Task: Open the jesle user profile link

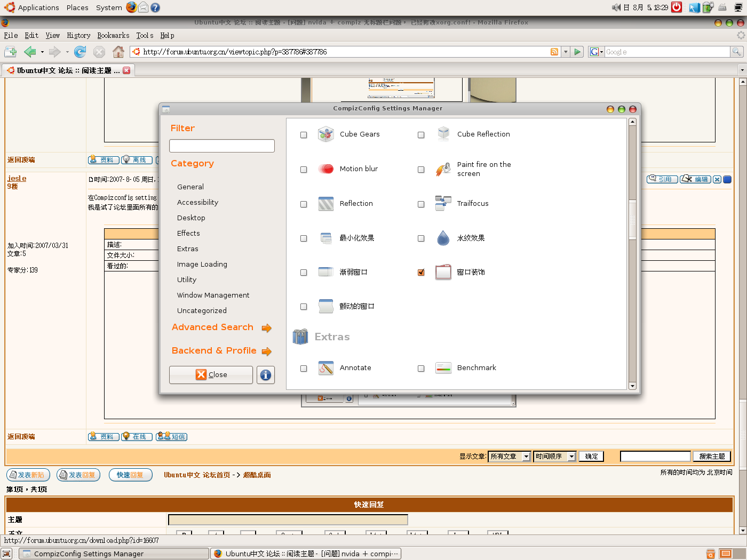Action: (x=17, y=178)
